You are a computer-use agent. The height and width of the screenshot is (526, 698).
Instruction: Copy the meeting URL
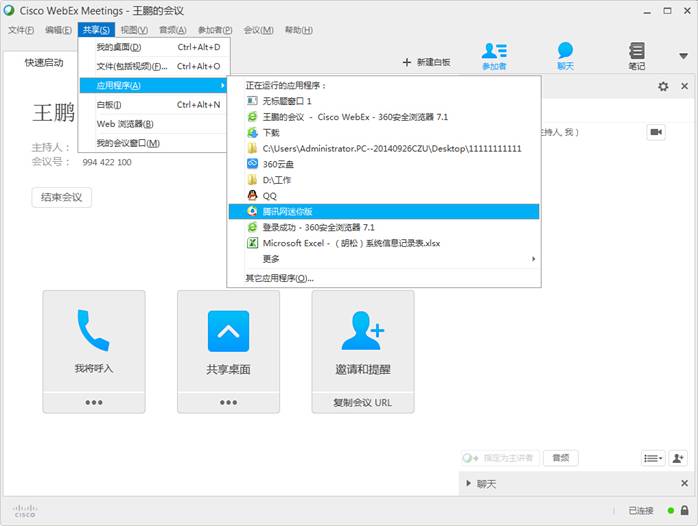point(363,403)
